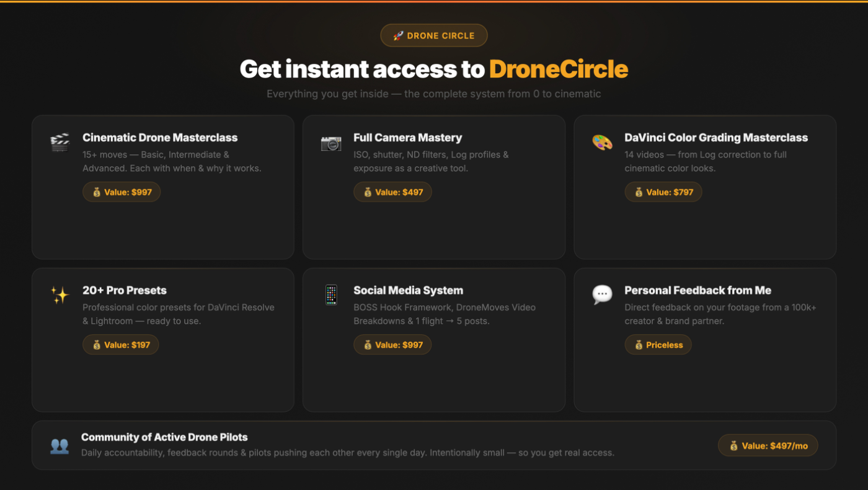Click the paint palette icon for DaVinci Color Grading

click(x=602, y=143)
